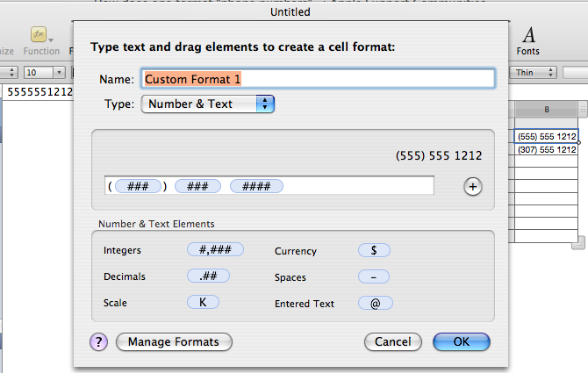Click the four-digit #### token in format field
The width and height of the screenshot is (588, 373).
[256, 186]
